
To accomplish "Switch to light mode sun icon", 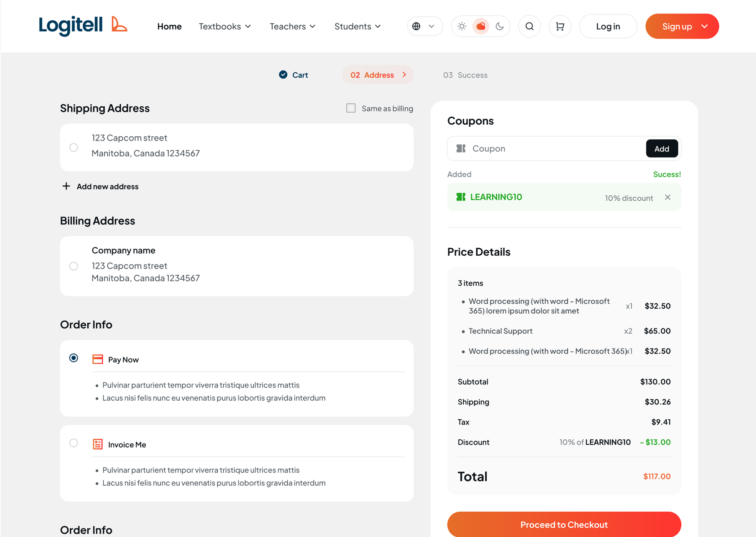I will [x=462, y=26].
